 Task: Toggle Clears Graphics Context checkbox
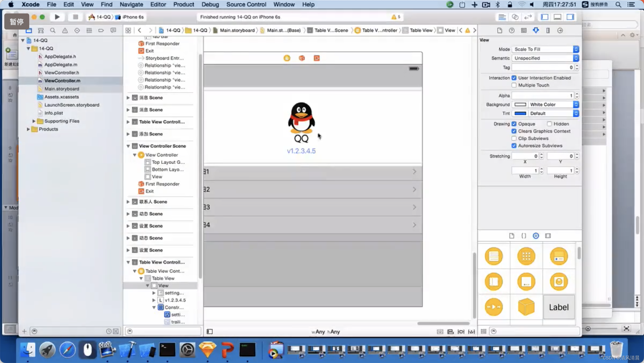tap(514, 131)
